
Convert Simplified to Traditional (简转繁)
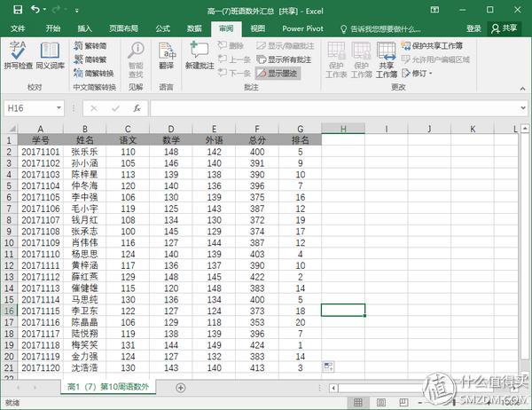coord(90,59)
